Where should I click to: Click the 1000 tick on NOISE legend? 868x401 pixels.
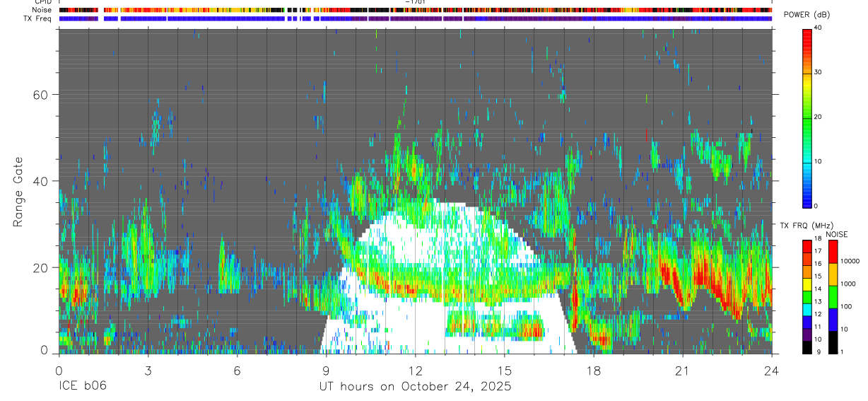[850, 285]
